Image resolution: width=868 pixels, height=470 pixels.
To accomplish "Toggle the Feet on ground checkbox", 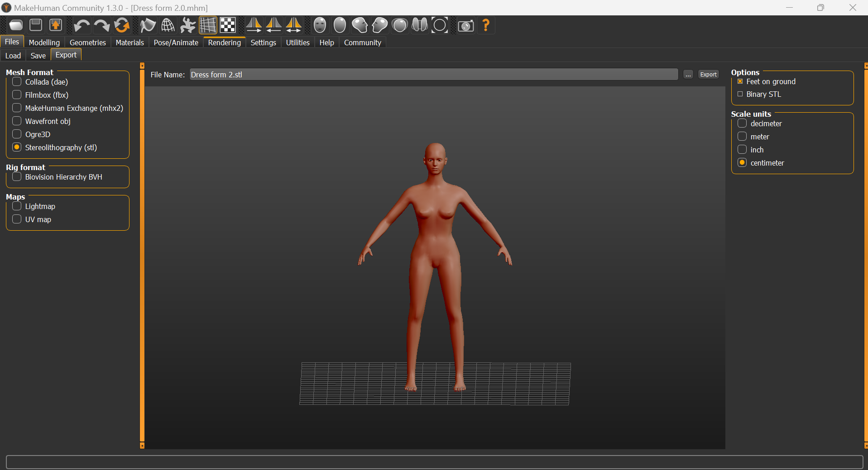I will pos(767,81).
